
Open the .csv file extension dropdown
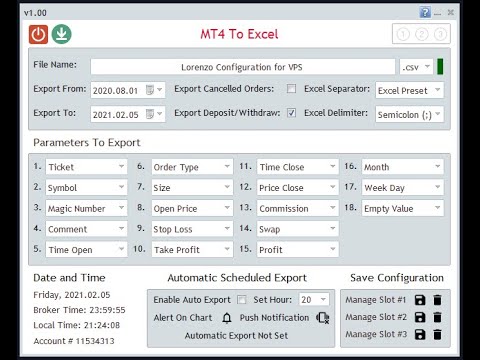point(416,67)
